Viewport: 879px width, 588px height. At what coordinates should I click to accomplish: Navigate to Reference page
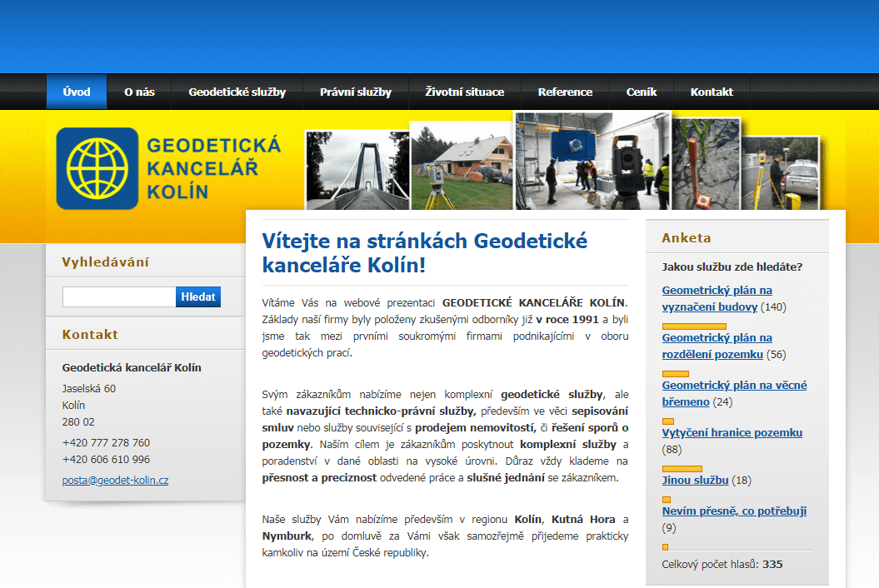tap(565, 92)
